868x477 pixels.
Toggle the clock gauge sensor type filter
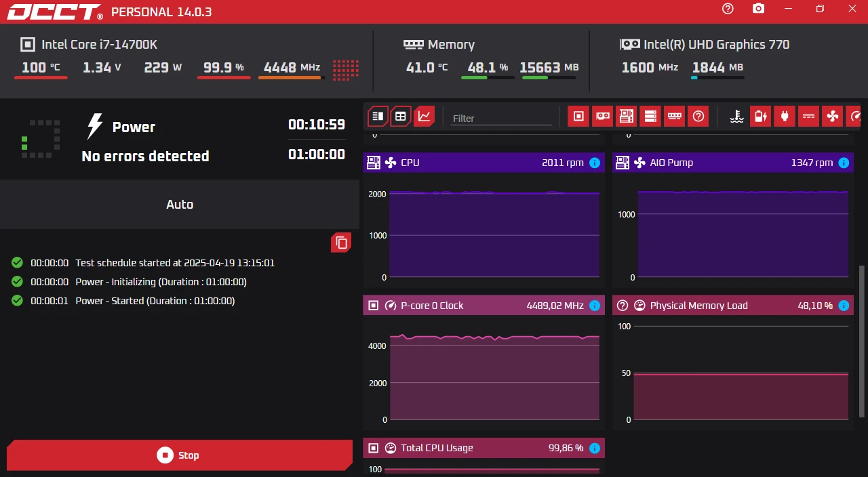[854, 116]
